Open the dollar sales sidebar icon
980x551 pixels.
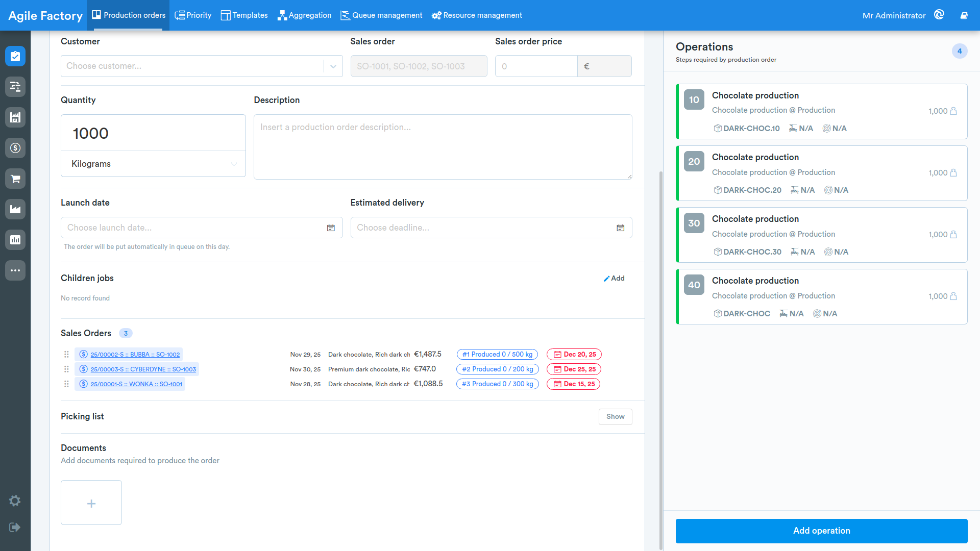pos(15,148)
